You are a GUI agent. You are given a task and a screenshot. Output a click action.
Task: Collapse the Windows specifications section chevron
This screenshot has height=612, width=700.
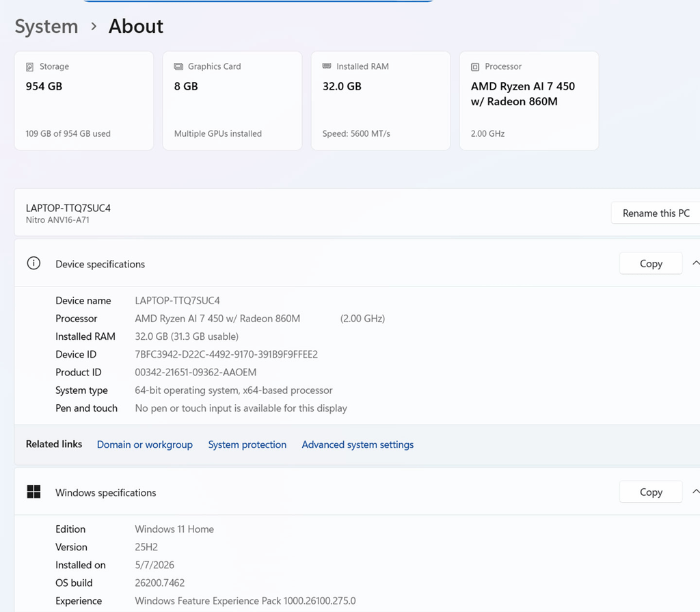[x=695, y=492]
